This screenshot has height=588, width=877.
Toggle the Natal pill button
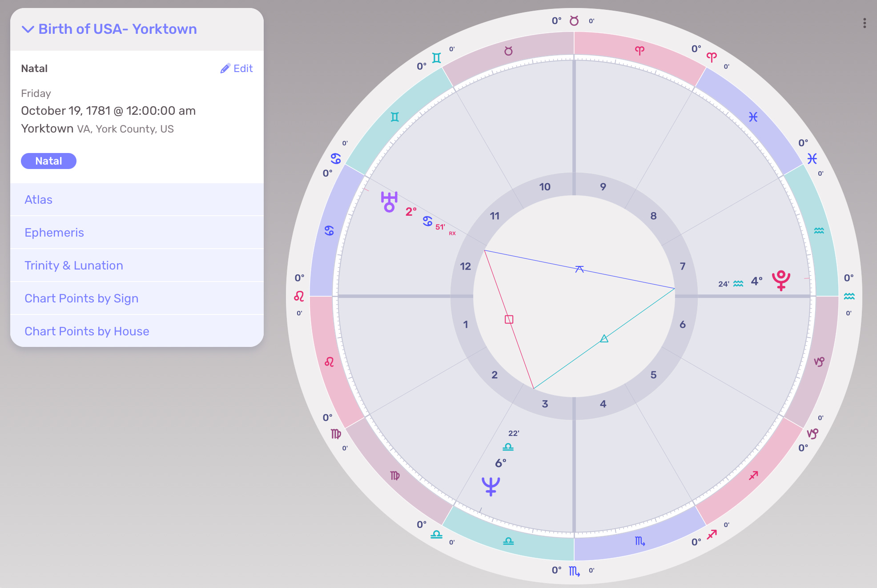pyautogui.click(x=48, y=161)
